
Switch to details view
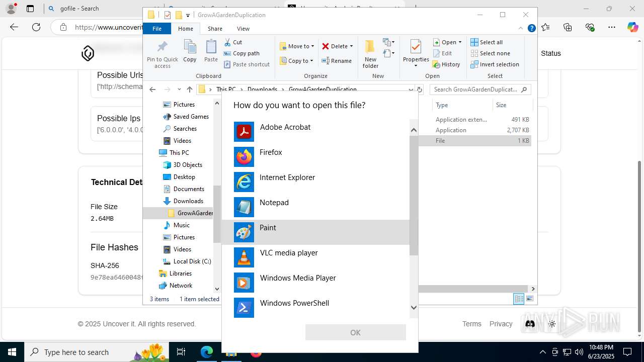(x=519, y=299)
